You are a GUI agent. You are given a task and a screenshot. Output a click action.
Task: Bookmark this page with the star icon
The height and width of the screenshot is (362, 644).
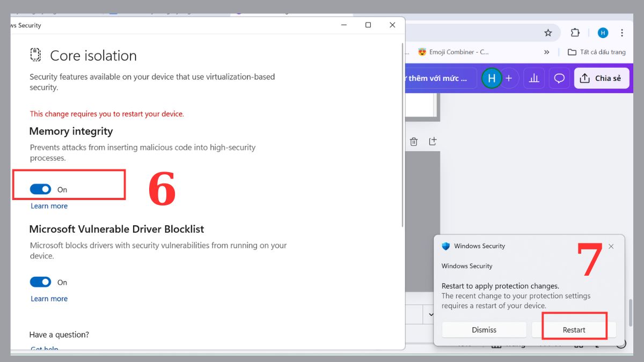(548, 33)
